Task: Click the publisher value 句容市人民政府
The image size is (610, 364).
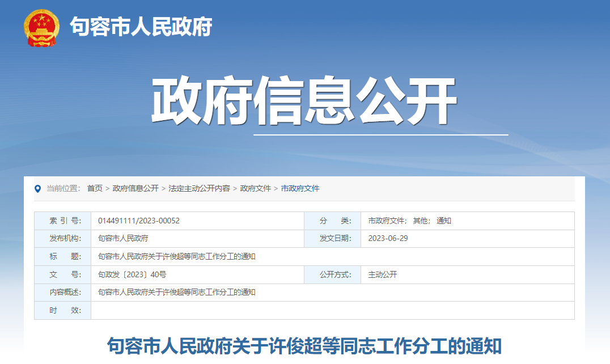Action: click(x=123, y=238)
